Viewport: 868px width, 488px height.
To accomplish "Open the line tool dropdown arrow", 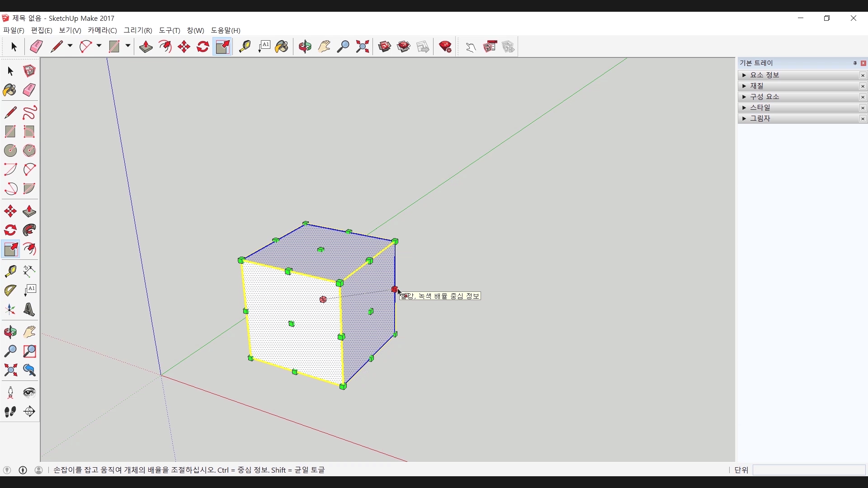I will 70,46.
